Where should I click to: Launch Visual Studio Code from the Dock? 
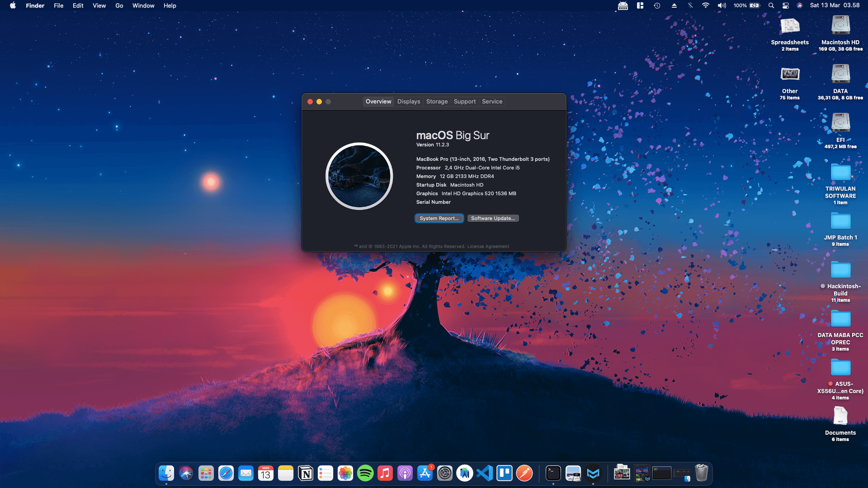point(484,473)
